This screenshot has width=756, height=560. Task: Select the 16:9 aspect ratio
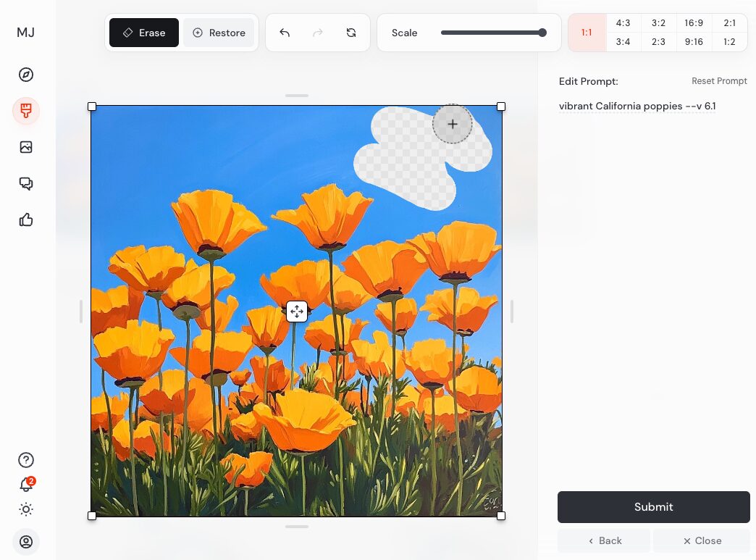(x=694, y=23)
